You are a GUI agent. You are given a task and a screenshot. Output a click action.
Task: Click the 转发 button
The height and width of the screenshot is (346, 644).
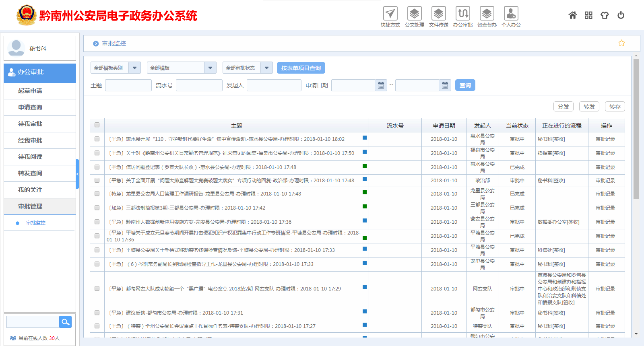tap(589, 107)
